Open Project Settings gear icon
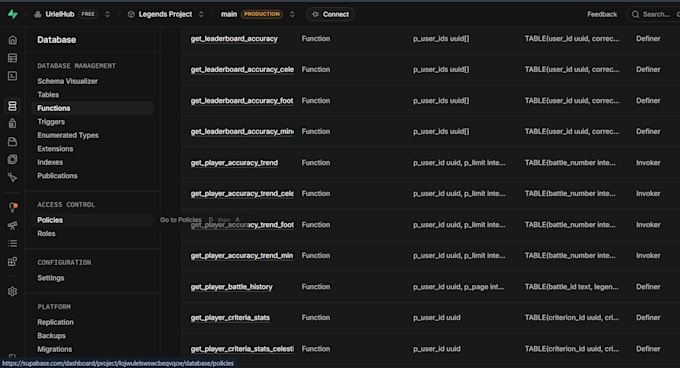 click(x=13, y=291)
